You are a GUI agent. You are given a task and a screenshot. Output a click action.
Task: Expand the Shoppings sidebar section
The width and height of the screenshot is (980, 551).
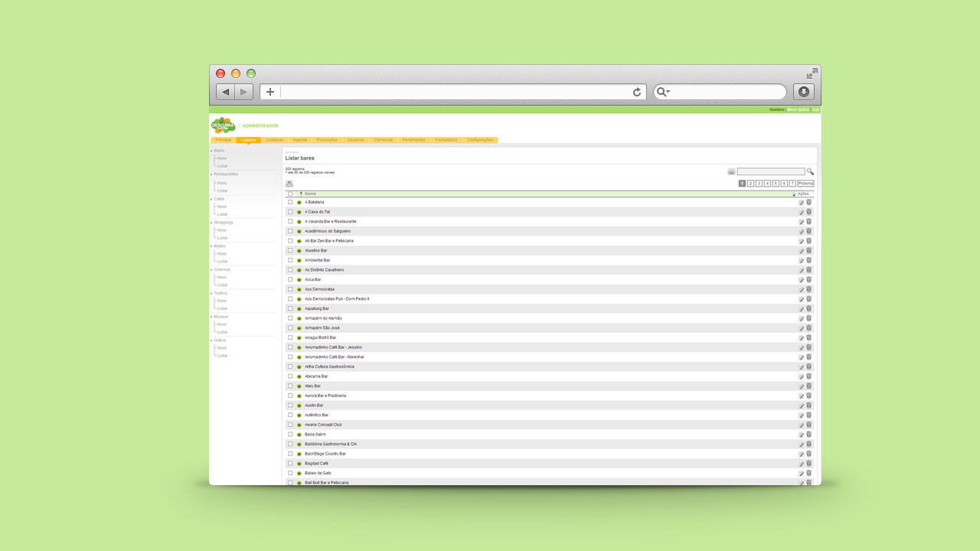[223, 223]
